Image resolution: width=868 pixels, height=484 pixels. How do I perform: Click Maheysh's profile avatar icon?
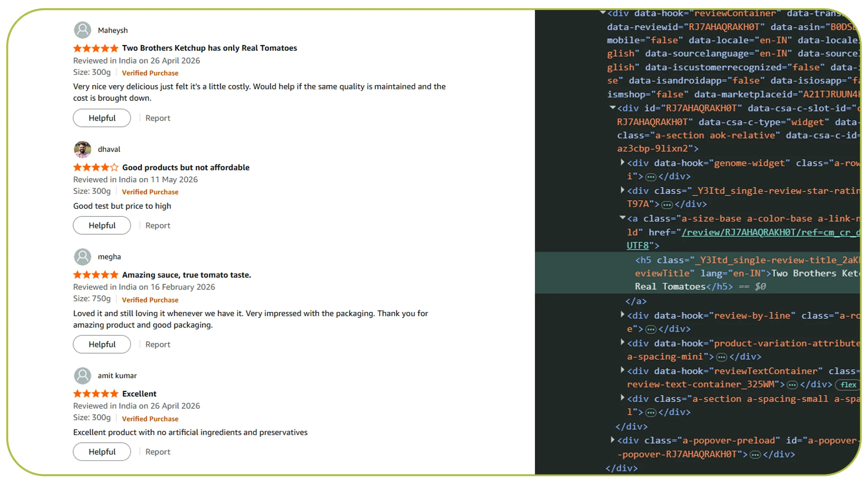pyautogui.click(x=82, y=30)
